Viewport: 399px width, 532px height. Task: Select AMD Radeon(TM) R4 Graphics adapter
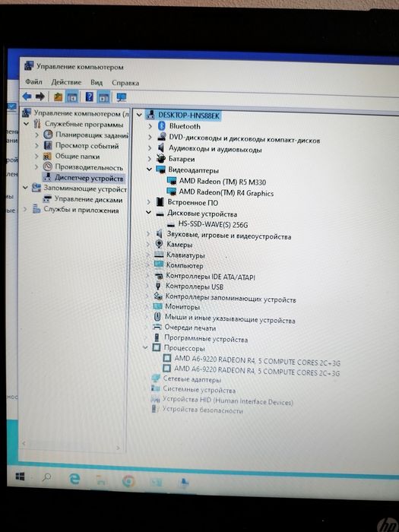pos(226,193)
